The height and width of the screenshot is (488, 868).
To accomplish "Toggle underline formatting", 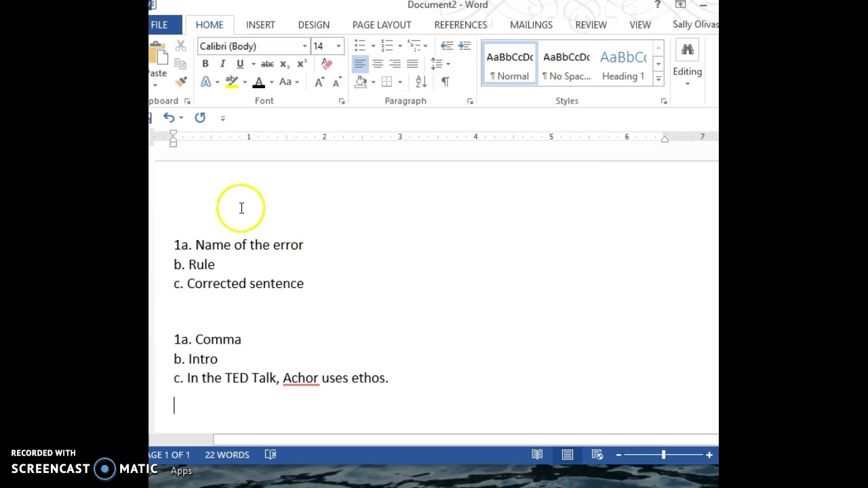I will tap(240, 64).
